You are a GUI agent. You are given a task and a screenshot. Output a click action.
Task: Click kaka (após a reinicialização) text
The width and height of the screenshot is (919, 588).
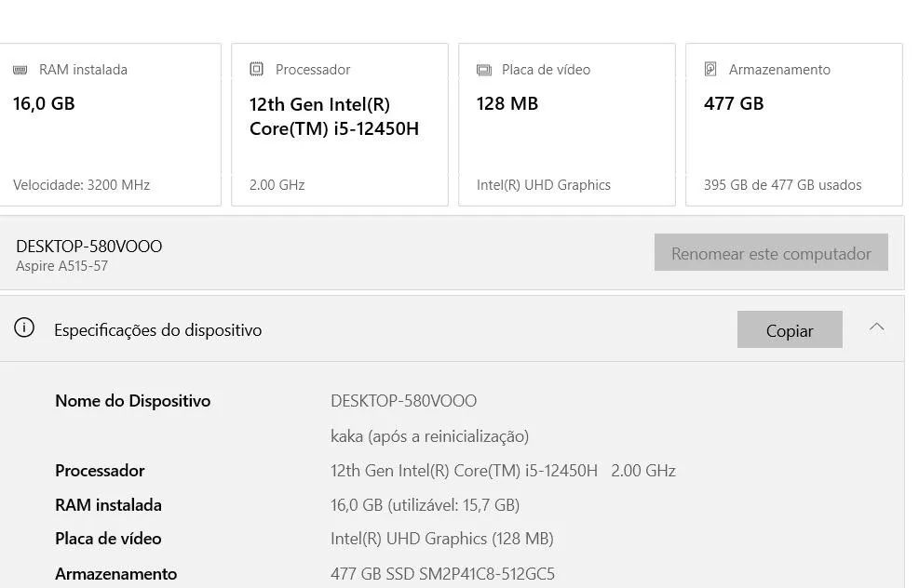tap(429, 436)
